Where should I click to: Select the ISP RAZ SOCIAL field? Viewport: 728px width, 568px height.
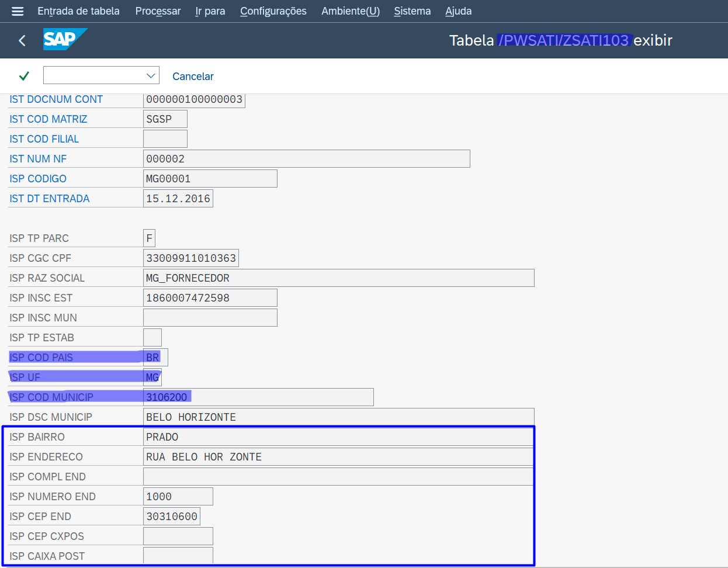click(x=338, y=278)
